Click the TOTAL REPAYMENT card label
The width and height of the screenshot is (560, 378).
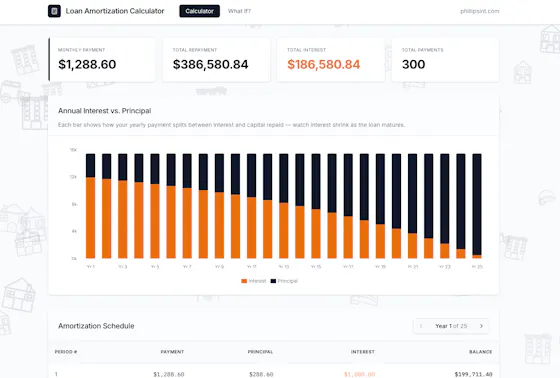click(195, 50)
